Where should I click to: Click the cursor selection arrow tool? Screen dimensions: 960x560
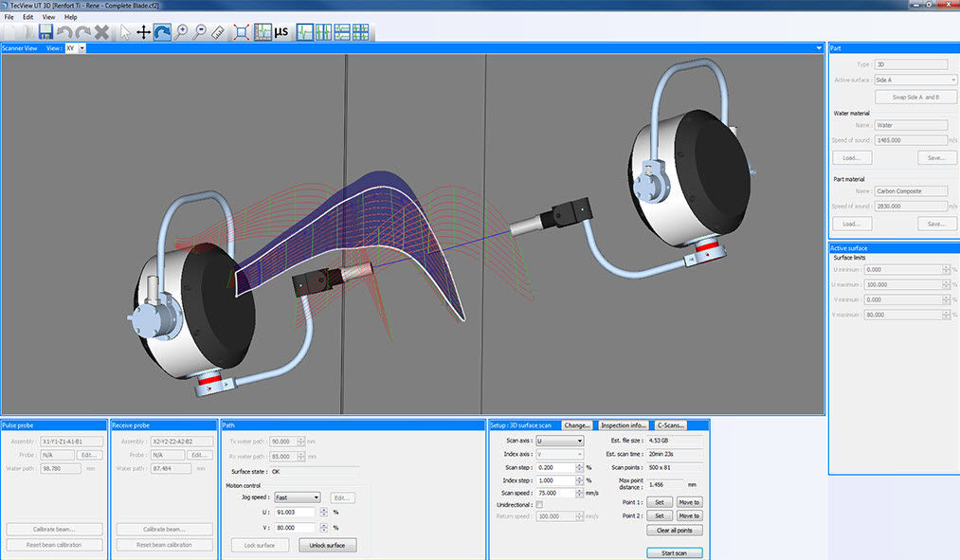(124, 32)
